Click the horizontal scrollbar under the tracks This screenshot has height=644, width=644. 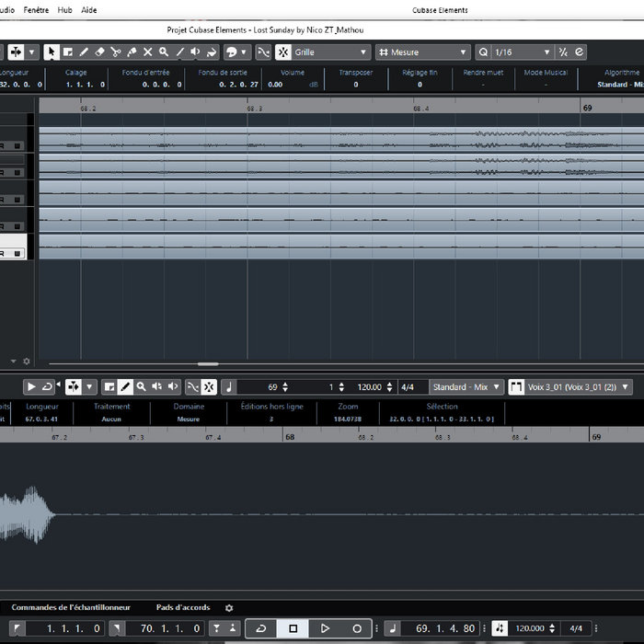208,363
